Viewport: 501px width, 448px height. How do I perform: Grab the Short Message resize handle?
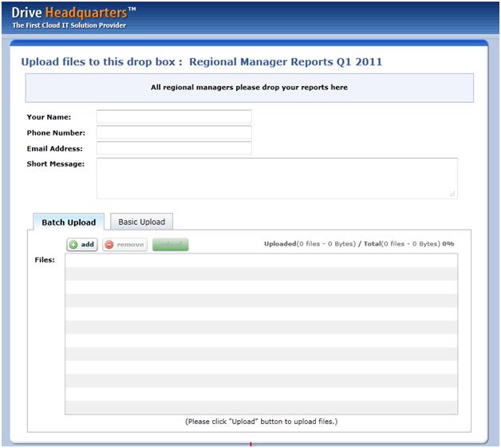452,193
